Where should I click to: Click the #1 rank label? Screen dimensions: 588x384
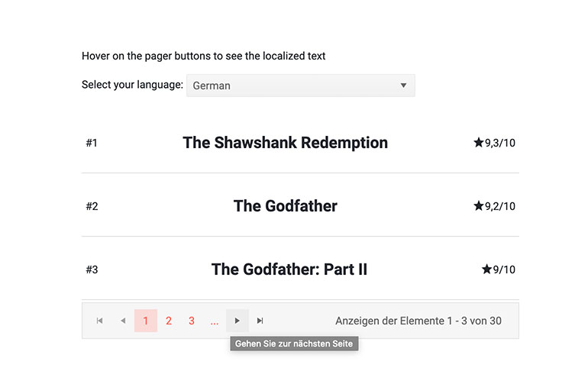tap(92, 143)
